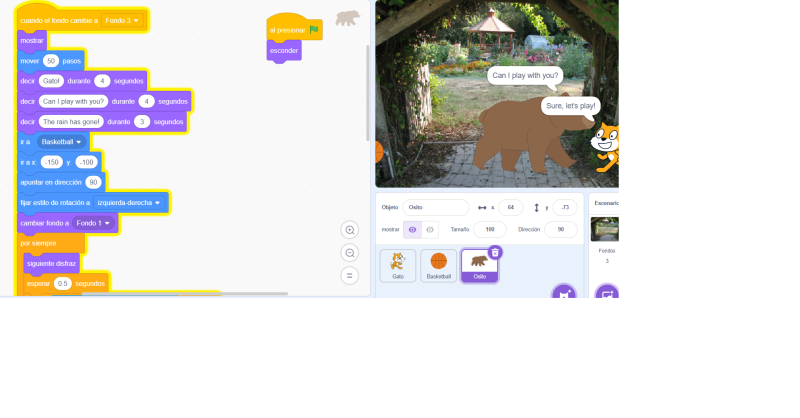Viewport: 800px width, 418px height.
Task: Open the Fondo 1 dropdown in 'cambiar fondo'
Action: click(x=96, y=223)
